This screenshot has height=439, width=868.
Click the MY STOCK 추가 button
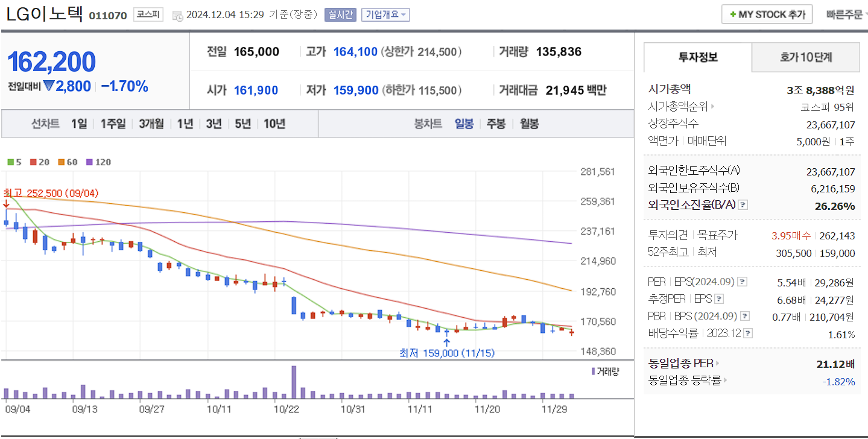point(767,13)
